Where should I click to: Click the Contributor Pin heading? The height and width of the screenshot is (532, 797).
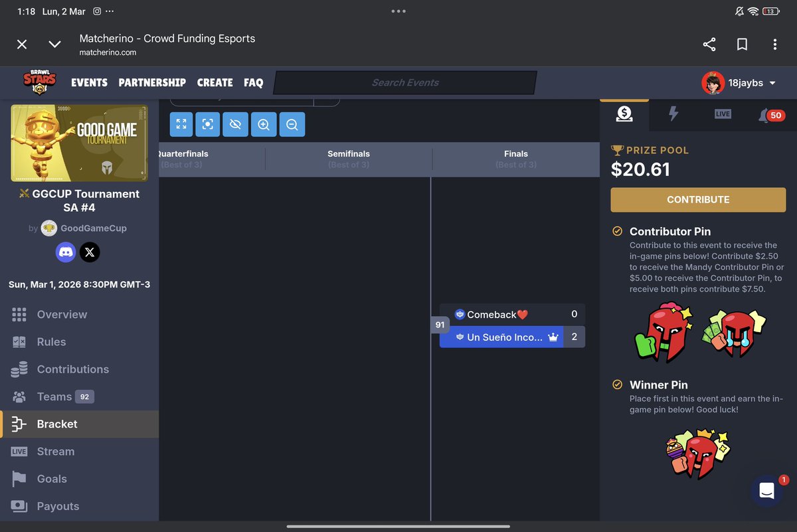pyautogui.click(x=670, y=232)
